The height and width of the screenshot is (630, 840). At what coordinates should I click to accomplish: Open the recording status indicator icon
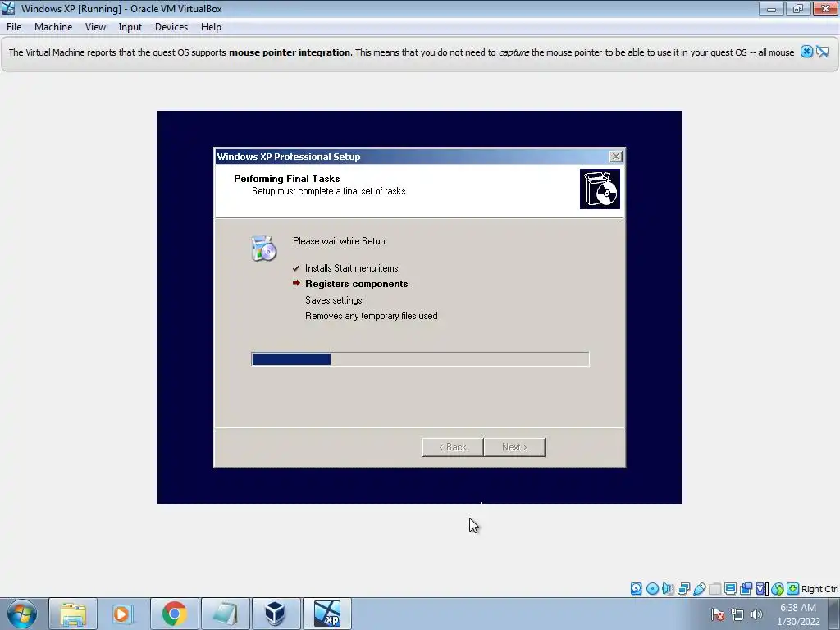tap(746, 589)
